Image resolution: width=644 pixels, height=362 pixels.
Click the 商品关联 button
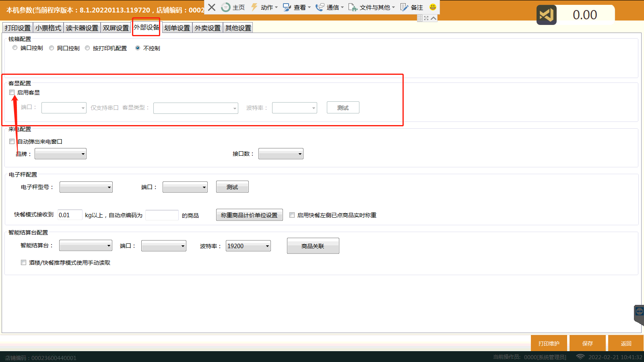coord(313,246)
